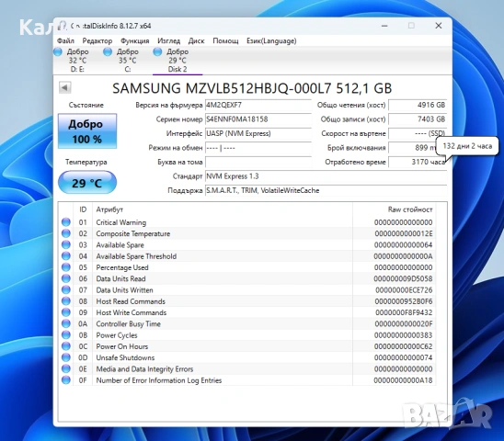
Task: Click the previous disk arrow button
Action: pyautogui.click(x=65, y=87)
